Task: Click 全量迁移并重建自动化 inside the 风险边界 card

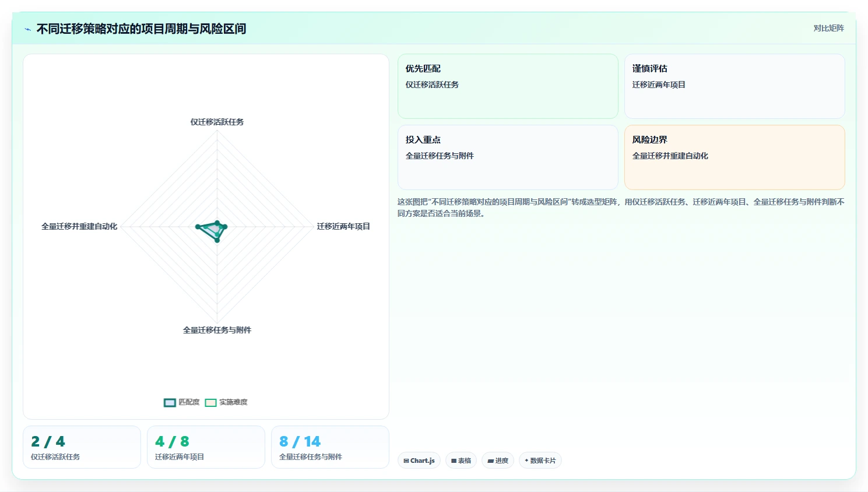Action: click(670, 156)
